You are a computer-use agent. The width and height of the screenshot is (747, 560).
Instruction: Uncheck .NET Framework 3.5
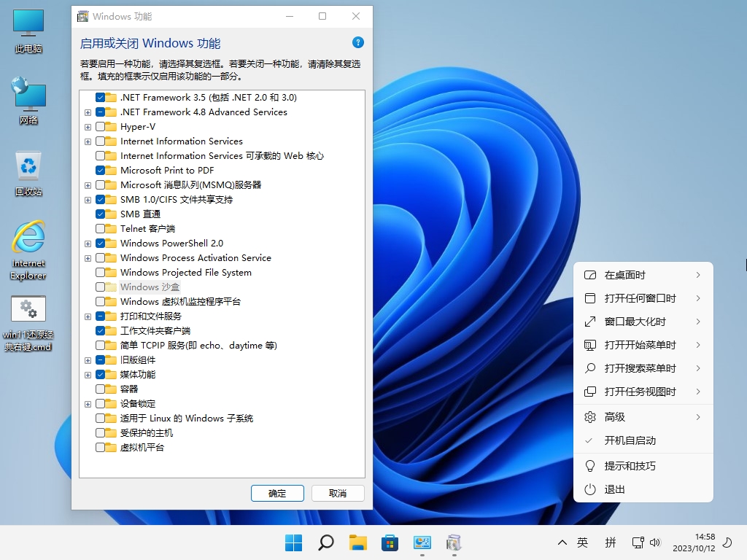100,97
